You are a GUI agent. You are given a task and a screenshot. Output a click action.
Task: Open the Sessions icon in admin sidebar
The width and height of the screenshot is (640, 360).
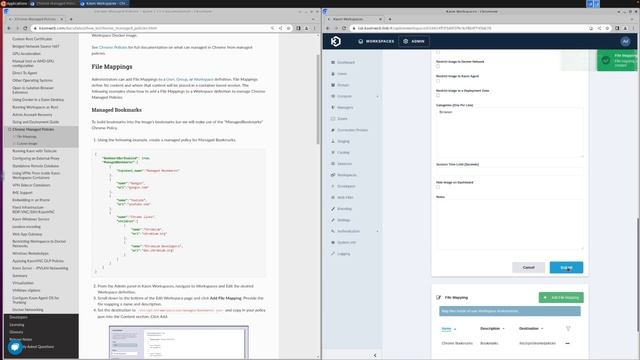click(x=333, y=164)
